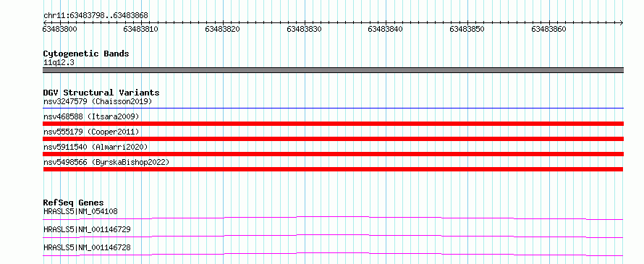This screenshot has width=644, height=264.
Task: Click the magenta line for NM_001146729
Action: point(333,236)
